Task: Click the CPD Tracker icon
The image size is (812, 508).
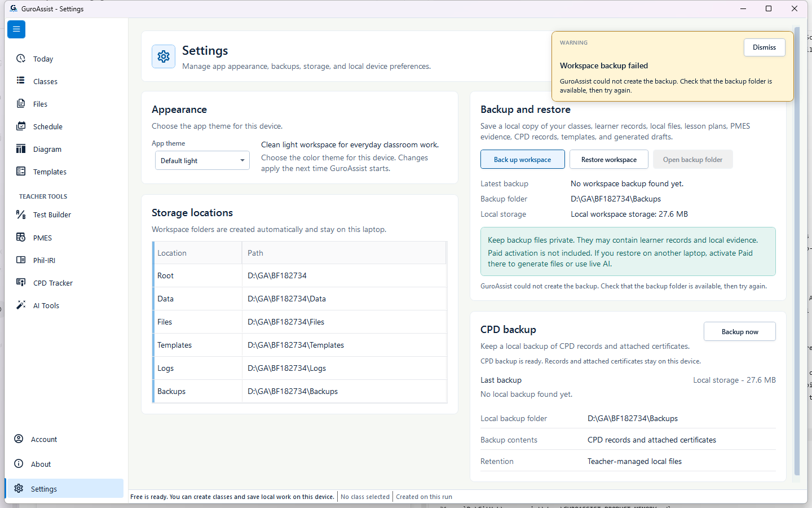Action: pyautogui.click(x=21, y=282)
